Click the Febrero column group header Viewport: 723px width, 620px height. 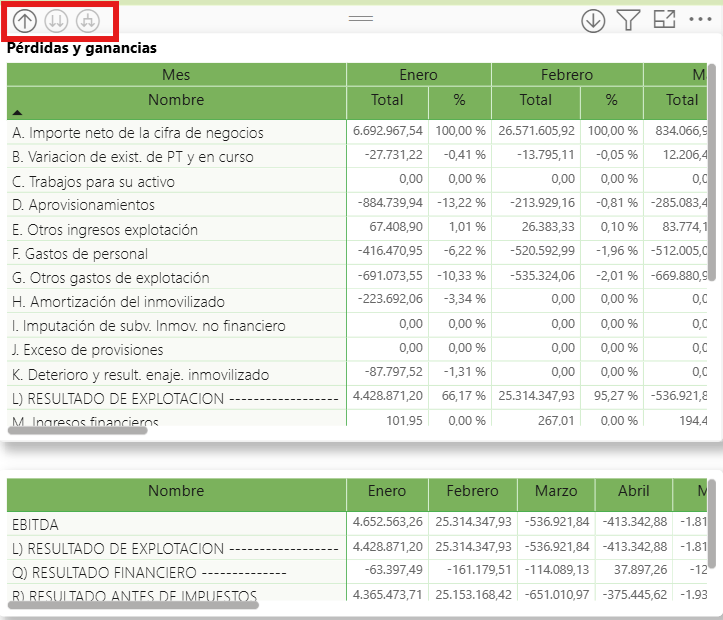pyautogui.click(x=567, y=75)
